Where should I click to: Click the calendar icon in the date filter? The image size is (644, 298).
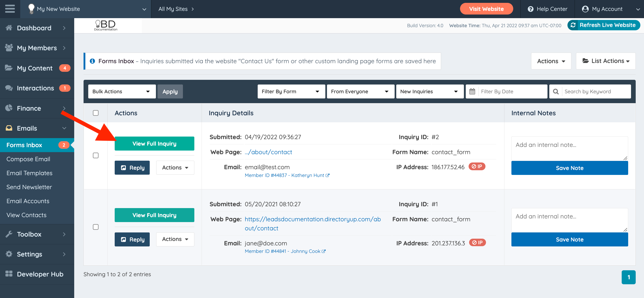coord(472,91)
